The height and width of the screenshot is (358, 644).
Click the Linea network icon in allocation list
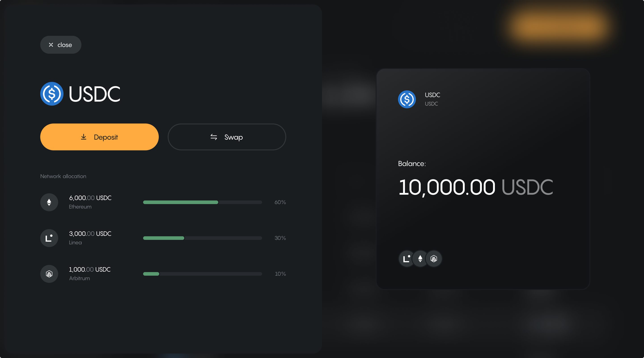point(49,238)
